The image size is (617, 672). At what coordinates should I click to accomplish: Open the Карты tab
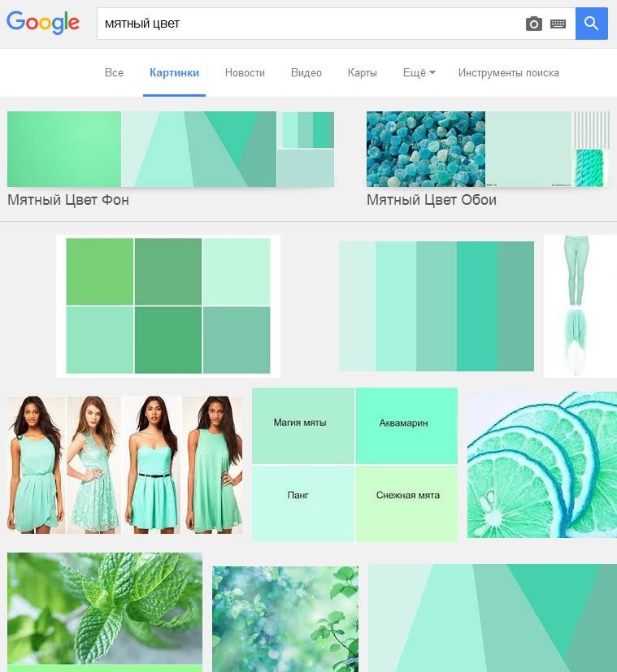362,72
